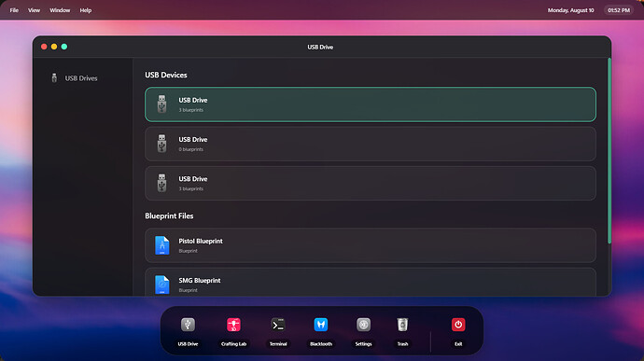Click the USB icon of the selected drive
The height and width of the screenshot is (361, 644).
click(x=161, y=104)
